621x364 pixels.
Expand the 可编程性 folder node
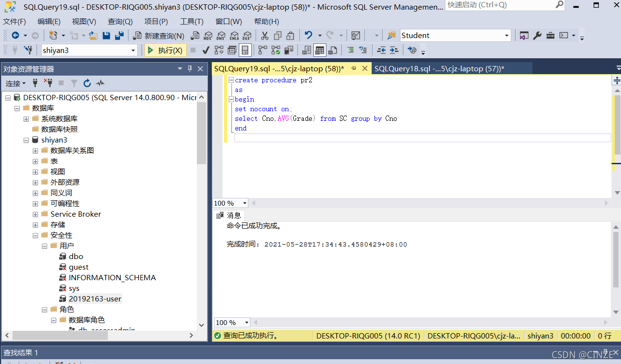click(35, 204)
